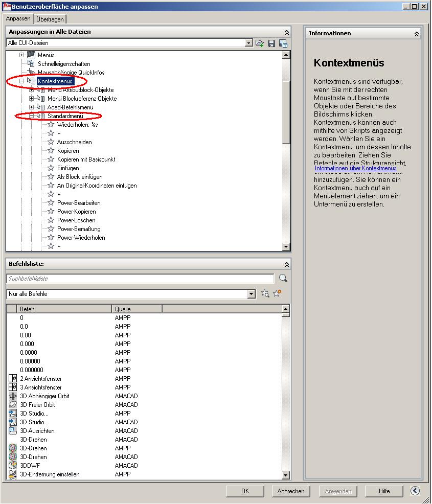Click the Acad-Befehlsmenü node icon

pos(41,107)
